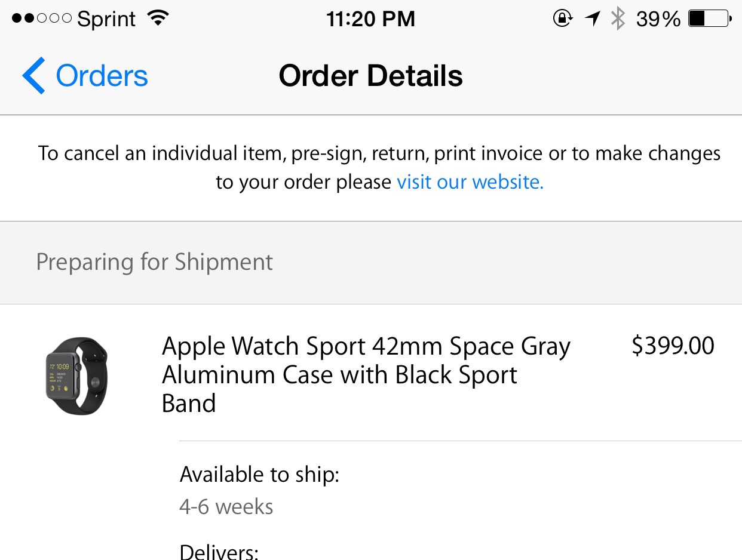Tap the location services arrow icon

coord(592,19)
